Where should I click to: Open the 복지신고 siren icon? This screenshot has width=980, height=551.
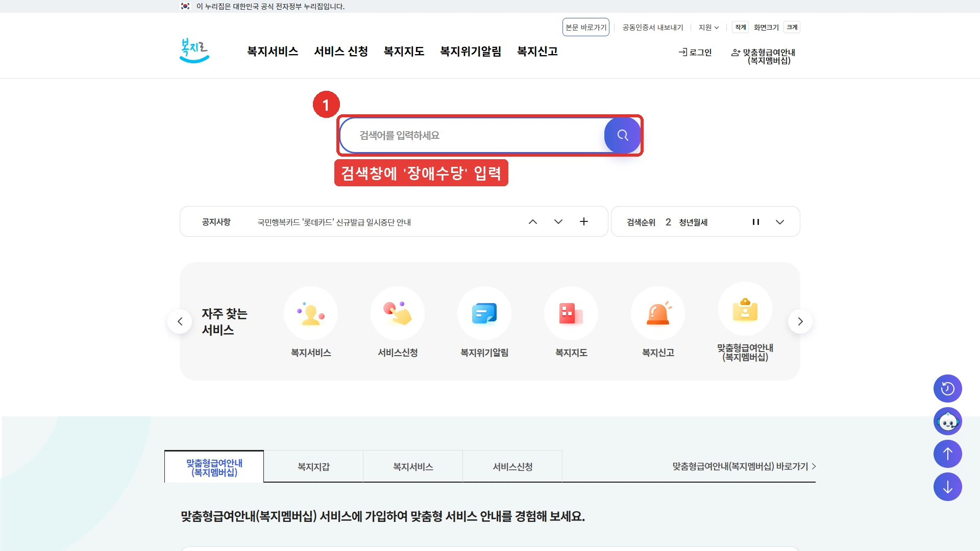[658, 313]
